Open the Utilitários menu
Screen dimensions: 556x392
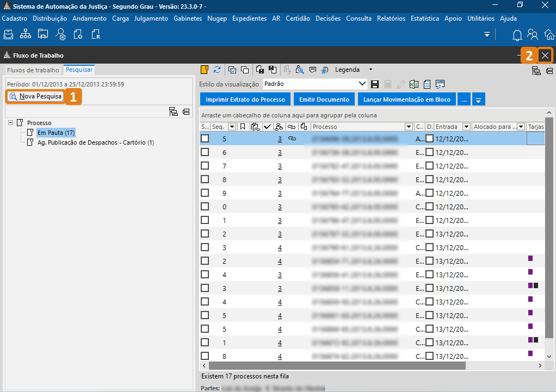pos(481,18)
